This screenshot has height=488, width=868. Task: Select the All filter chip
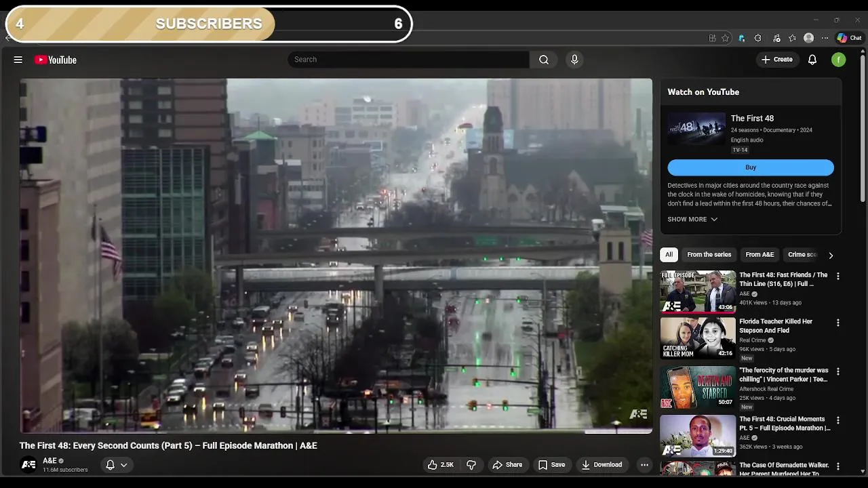point(669,255)
